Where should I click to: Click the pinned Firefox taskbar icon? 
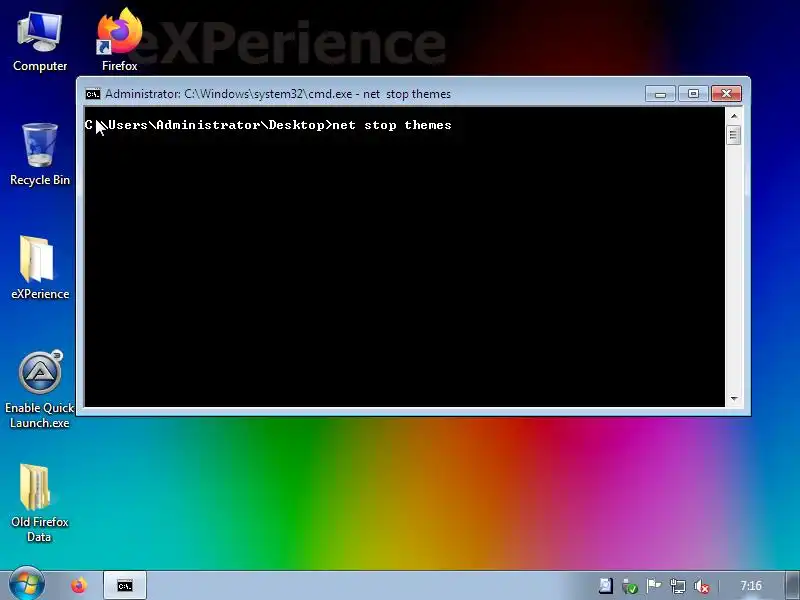point(79,585)
